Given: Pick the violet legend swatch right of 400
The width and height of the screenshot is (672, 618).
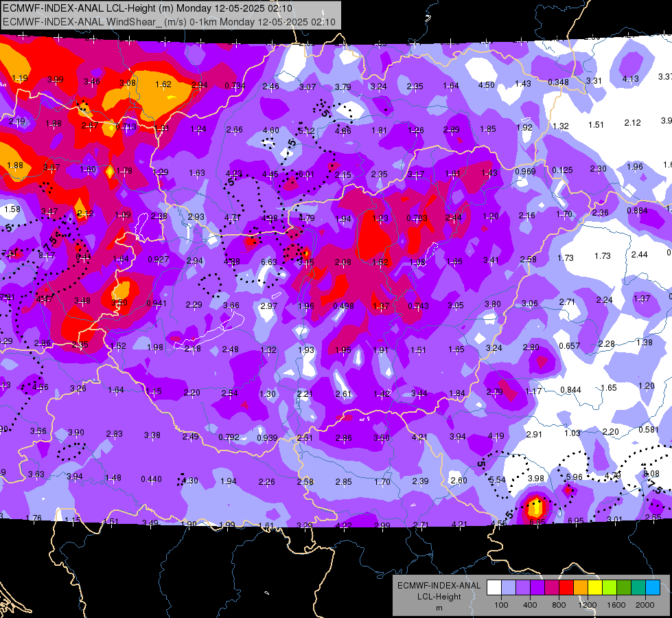Looking at the screenshot, I should pyautogui.click(x=537, y=588).
